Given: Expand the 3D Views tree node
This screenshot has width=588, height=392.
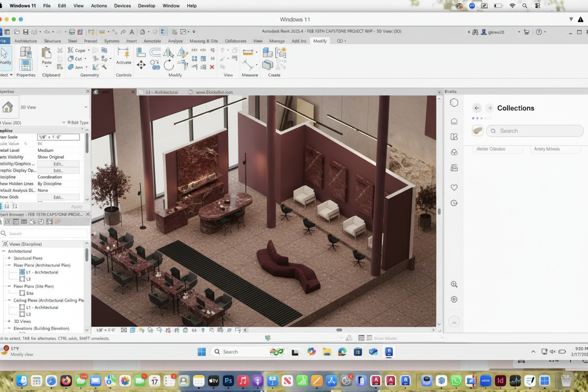Looking at the screenshot, I should pos(9,321).
